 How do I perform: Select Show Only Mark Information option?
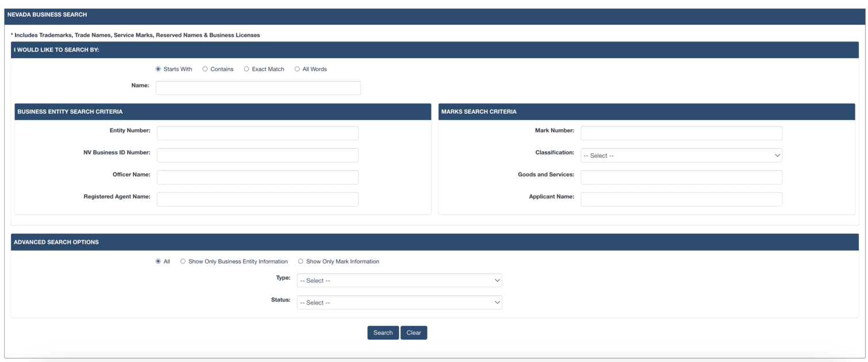pos(300,261)
